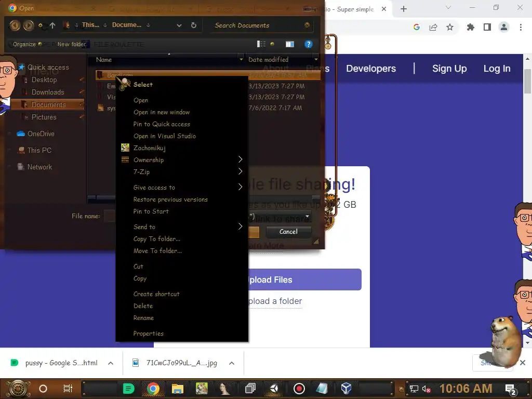Open the green notes app on the taskbar
Image resolution: width=532 pixels, height=399 pixels.
click(x=128, y=389)
